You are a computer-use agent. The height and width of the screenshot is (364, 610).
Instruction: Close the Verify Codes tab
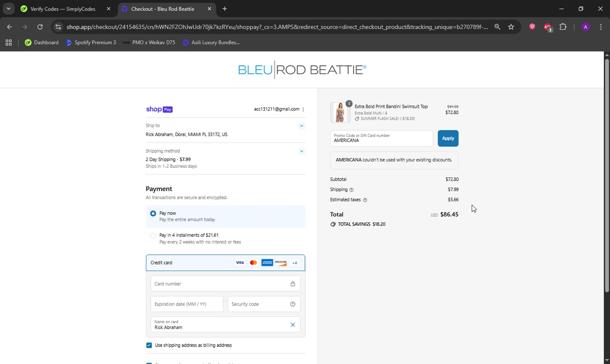click(109, 9)
